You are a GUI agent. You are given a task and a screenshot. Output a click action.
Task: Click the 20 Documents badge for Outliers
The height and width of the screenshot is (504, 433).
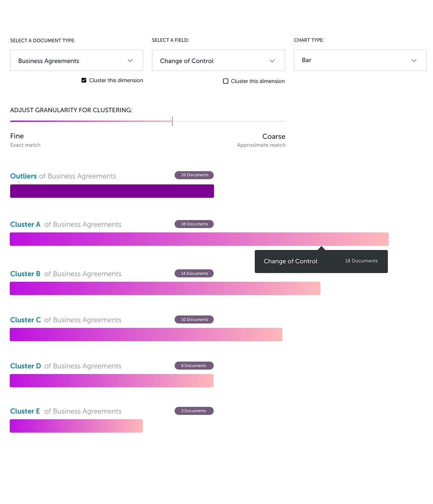click(x=194, y=175)
